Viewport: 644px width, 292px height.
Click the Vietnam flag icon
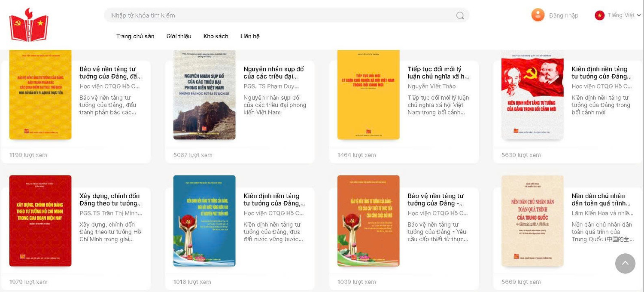(x=599, y=15)
